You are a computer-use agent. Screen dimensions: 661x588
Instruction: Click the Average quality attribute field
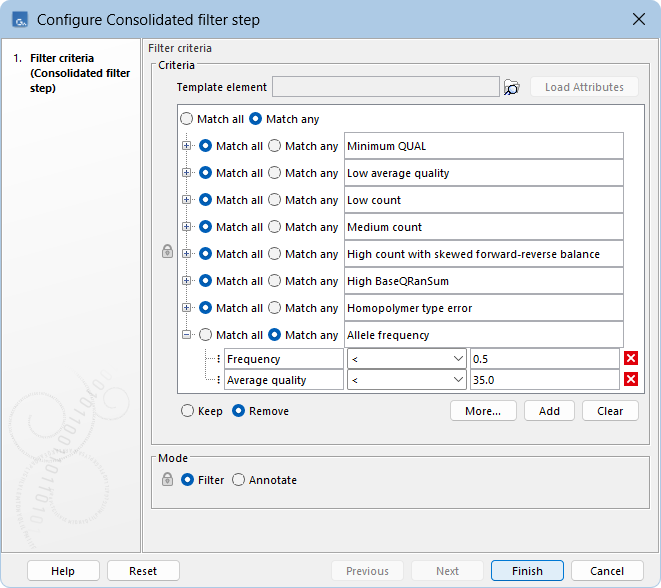pyautogui.click(x=284, y=380)
